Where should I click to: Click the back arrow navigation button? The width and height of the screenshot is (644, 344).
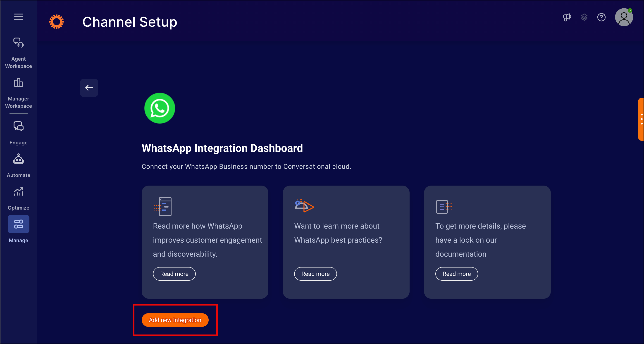89,88
